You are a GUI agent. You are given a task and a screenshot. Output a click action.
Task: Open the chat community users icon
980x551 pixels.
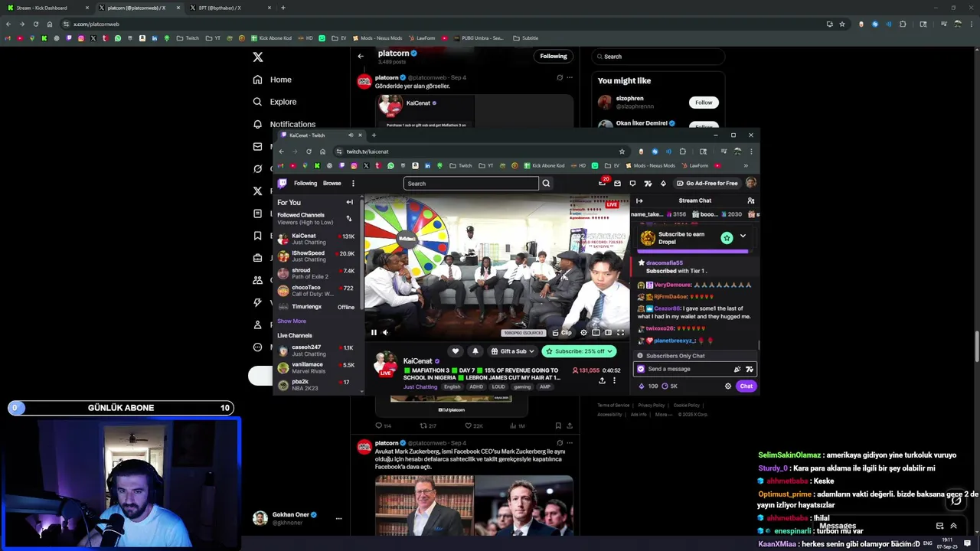click(751, 201)
